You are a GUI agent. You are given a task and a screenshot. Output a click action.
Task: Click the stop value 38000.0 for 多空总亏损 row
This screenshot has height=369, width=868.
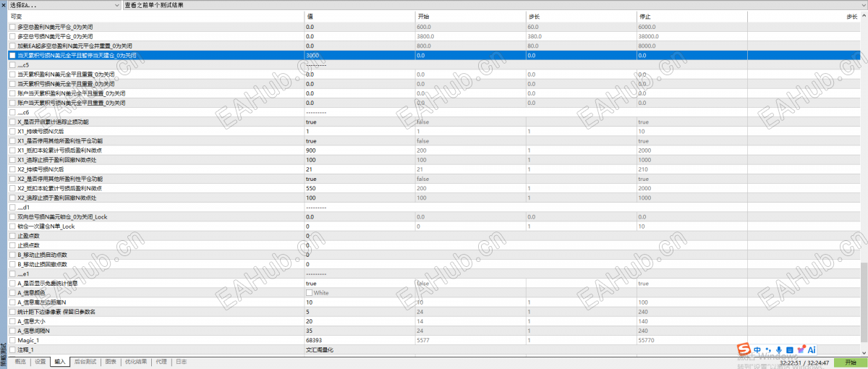click(x=647, y=36)
